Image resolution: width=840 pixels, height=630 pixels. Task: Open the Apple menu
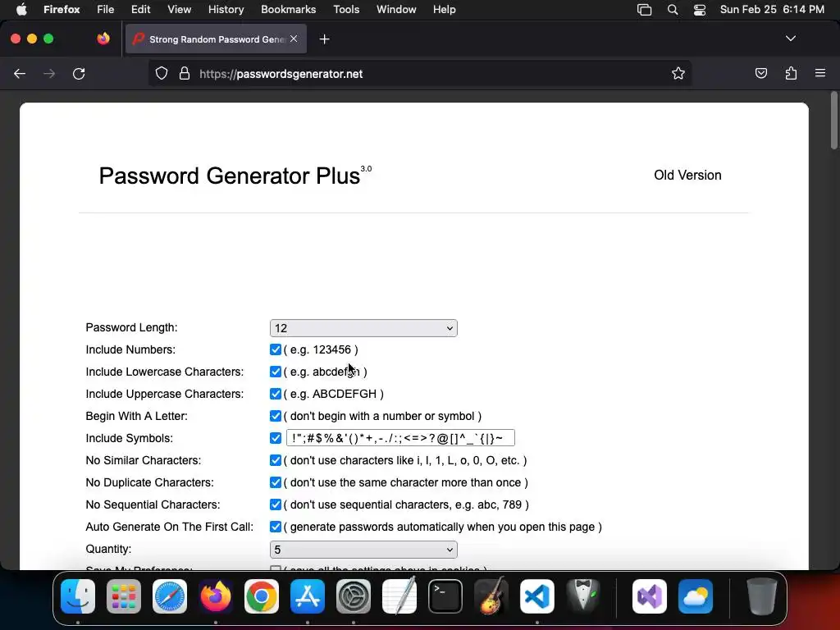point(21,9)
